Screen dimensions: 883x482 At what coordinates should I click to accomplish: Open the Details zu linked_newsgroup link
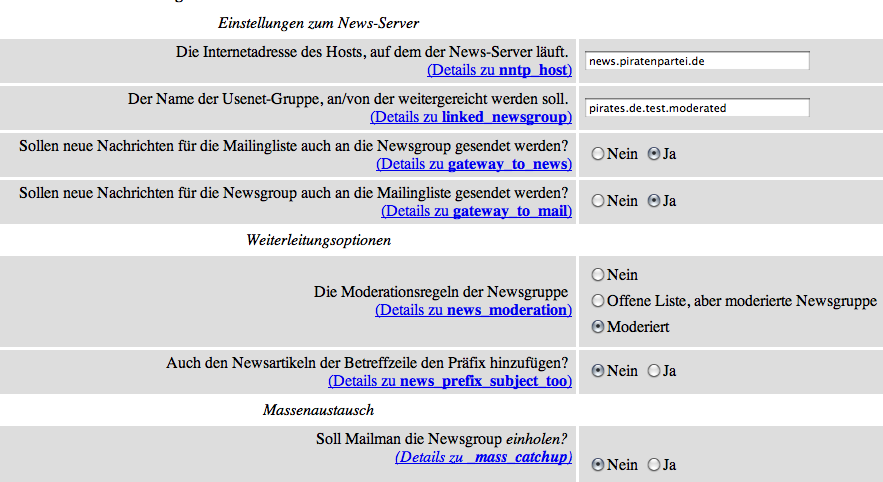tap(471, 117)
